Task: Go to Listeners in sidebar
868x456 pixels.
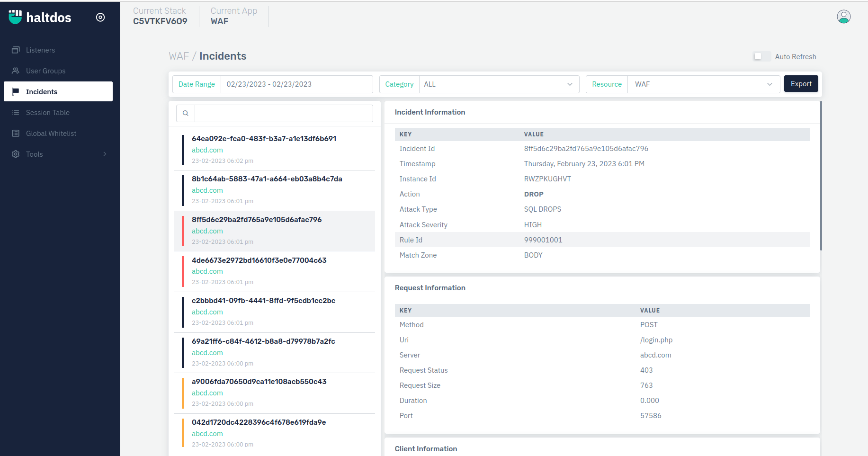Action: coord(58,50)
